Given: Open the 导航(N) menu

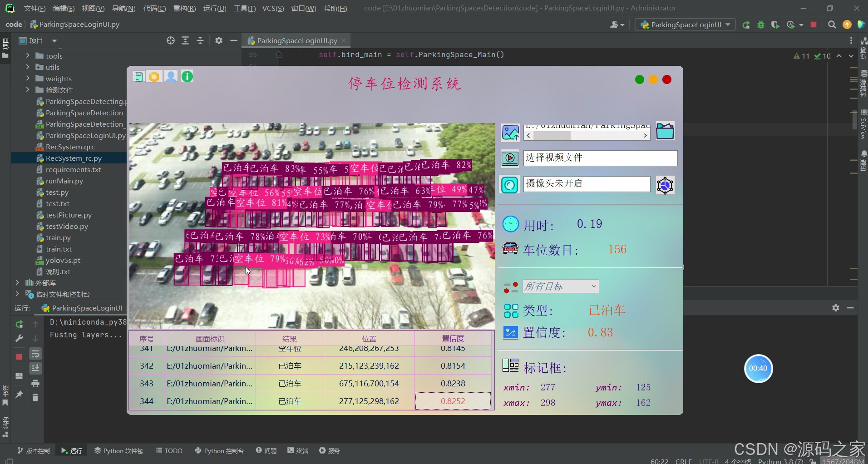Looking at the screenshot, I should coord(123,8).
